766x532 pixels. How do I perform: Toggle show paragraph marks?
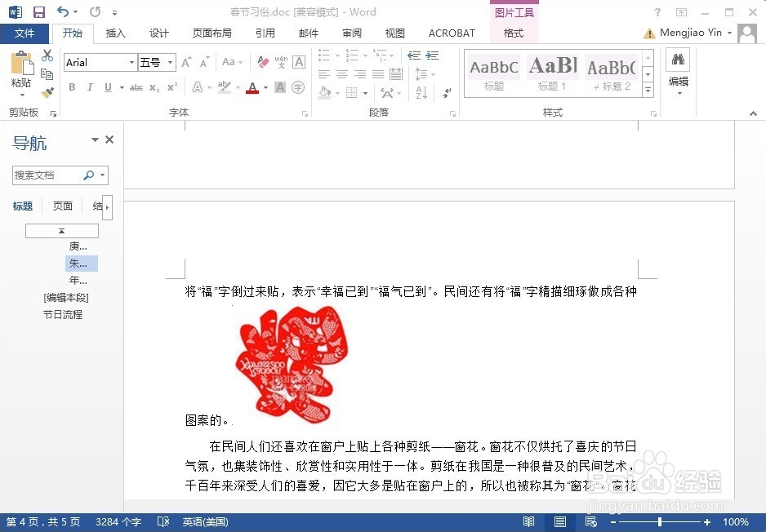click(447, 92)
